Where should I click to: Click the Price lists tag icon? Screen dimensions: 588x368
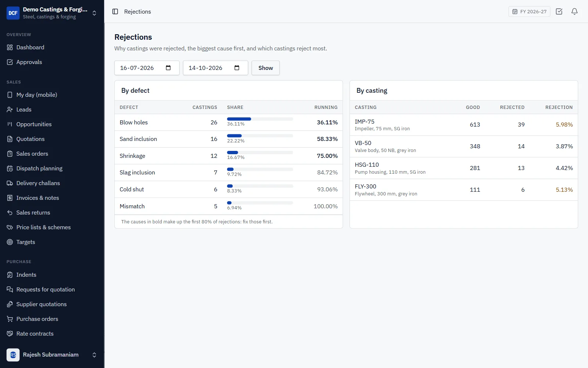point(10,227)
